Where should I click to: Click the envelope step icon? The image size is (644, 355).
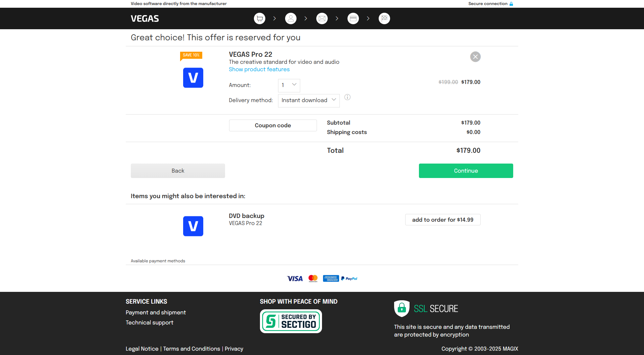(322, 18)
